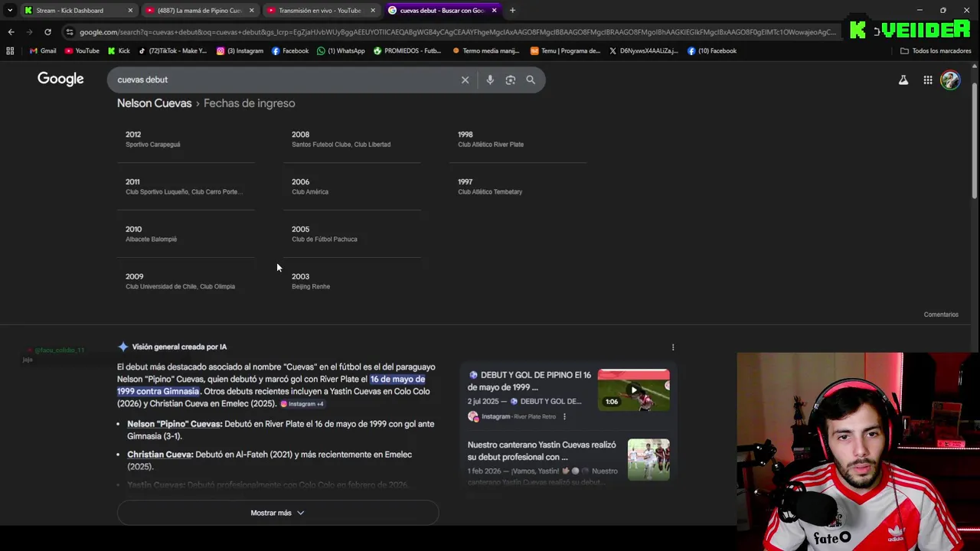The width and height of the screenshot is (980, 551).
Task: Click the Comentarios feedback link
Action: point(941,315)
